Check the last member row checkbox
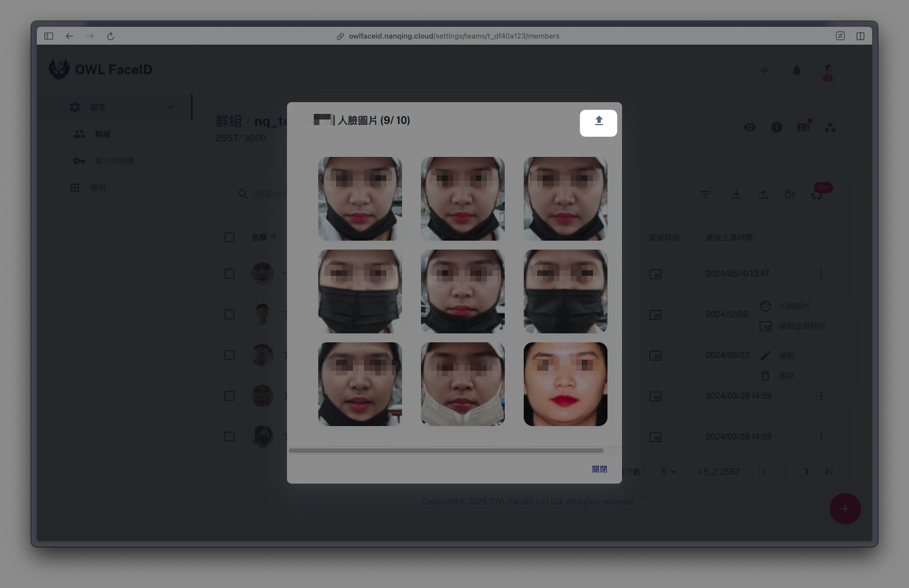909x588 pixels. pos(229,436)
